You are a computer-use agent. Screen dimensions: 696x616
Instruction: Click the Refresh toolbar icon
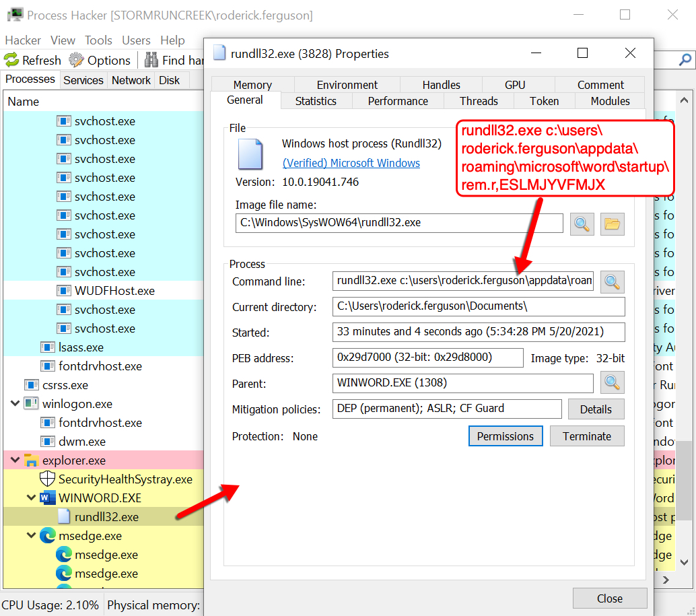pyautogui.click(x=11, y=60)
